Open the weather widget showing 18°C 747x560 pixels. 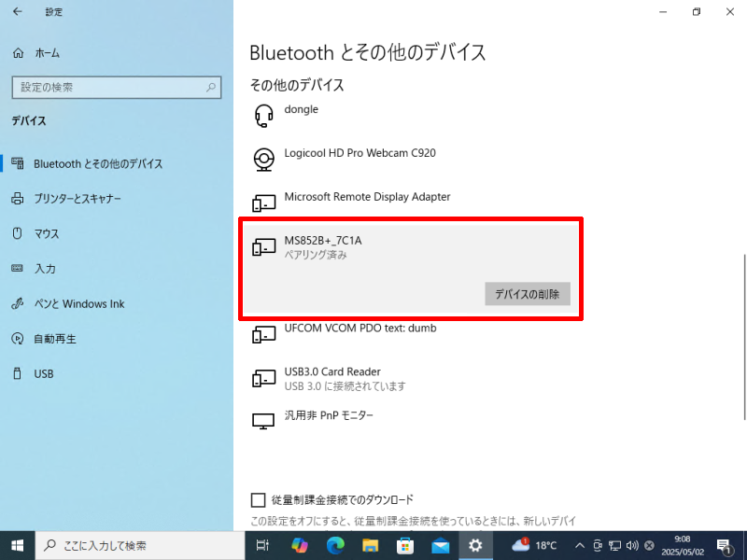pos(534,546)
